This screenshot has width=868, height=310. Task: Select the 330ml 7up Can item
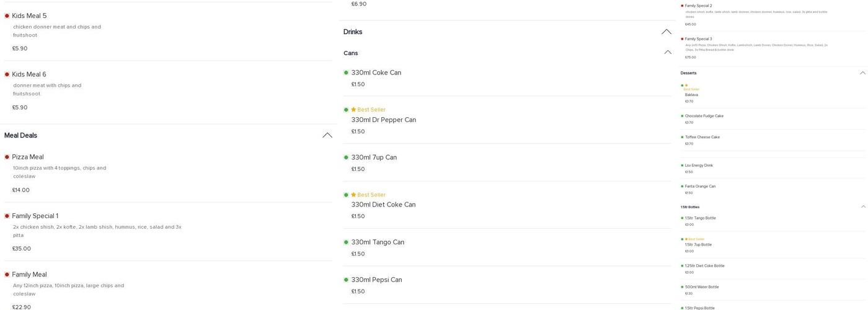tap(374, 157)
